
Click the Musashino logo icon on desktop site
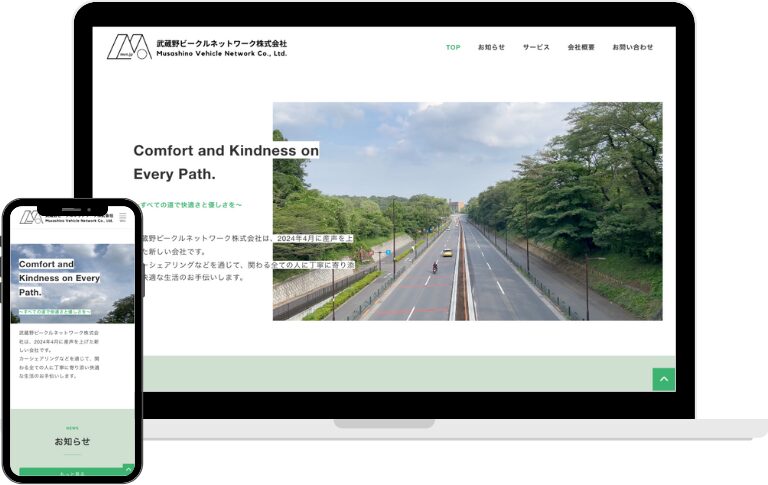129,47
